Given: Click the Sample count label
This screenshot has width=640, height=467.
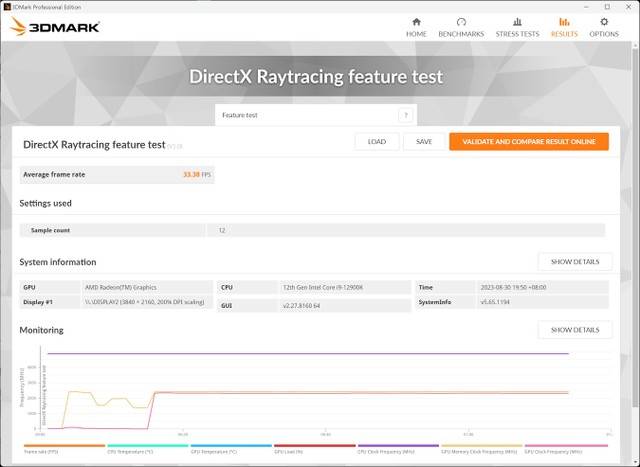Looking at the screenshot, I should tap(50, 230).
